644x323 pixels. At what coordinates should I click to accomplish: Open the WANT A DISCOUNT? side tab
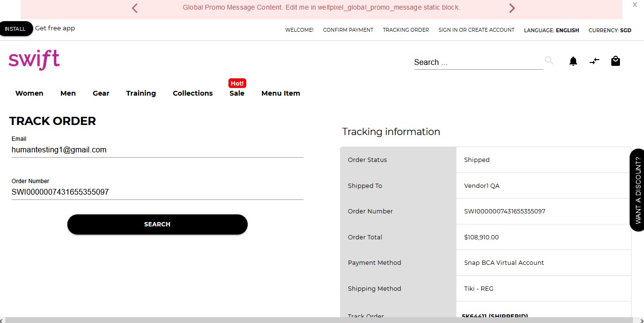637,188
